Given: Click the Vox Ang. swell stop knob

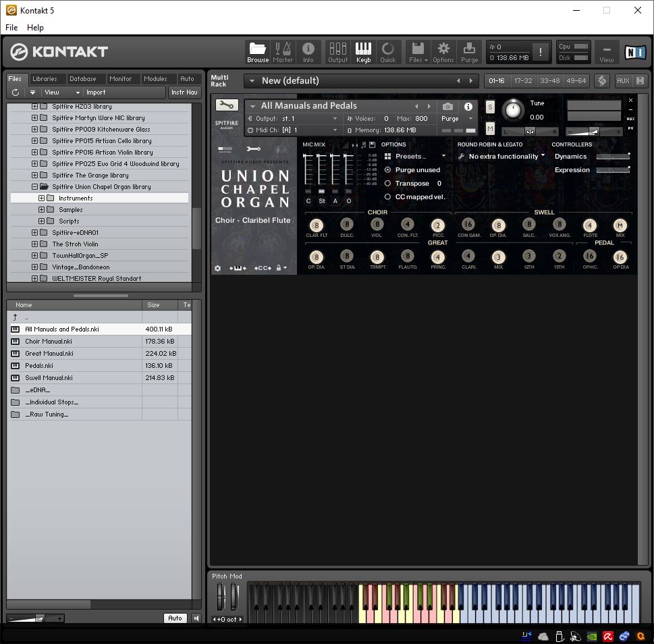Looking at the screenshot, I should (x=560, y=224).
